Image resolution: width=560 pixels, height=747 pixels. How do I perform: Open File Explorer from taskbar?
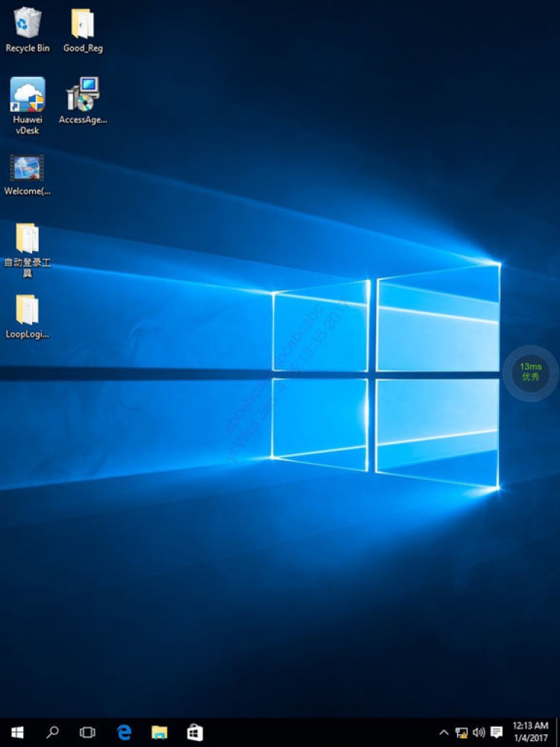click(x=159, y=732)
